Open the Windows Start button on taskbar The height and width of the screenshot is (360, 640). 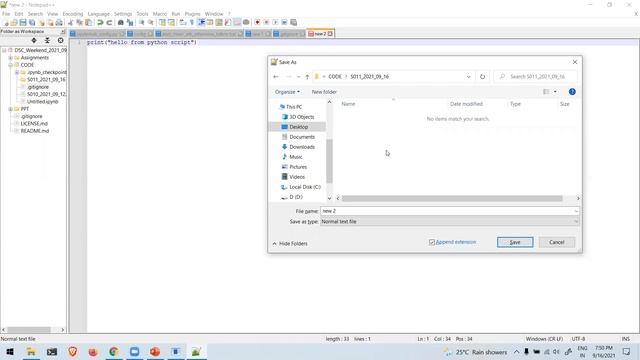(x=10, y=351)
